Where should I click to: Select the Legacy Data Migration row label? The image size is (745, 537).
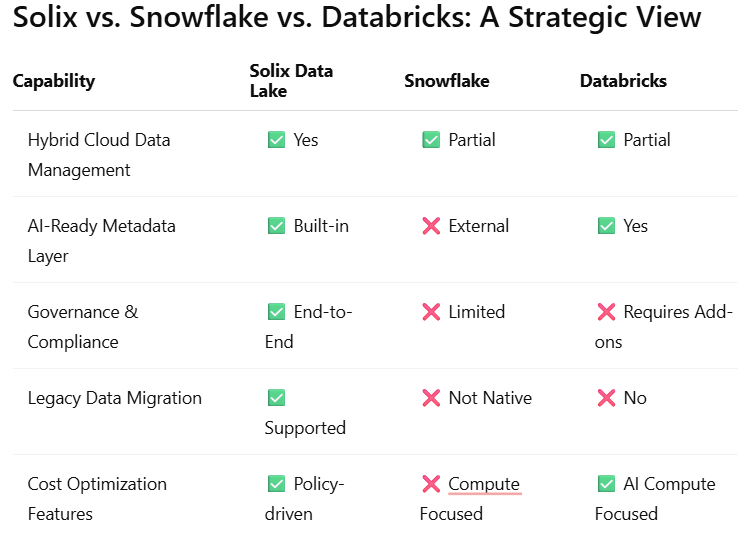click(115, 398)
